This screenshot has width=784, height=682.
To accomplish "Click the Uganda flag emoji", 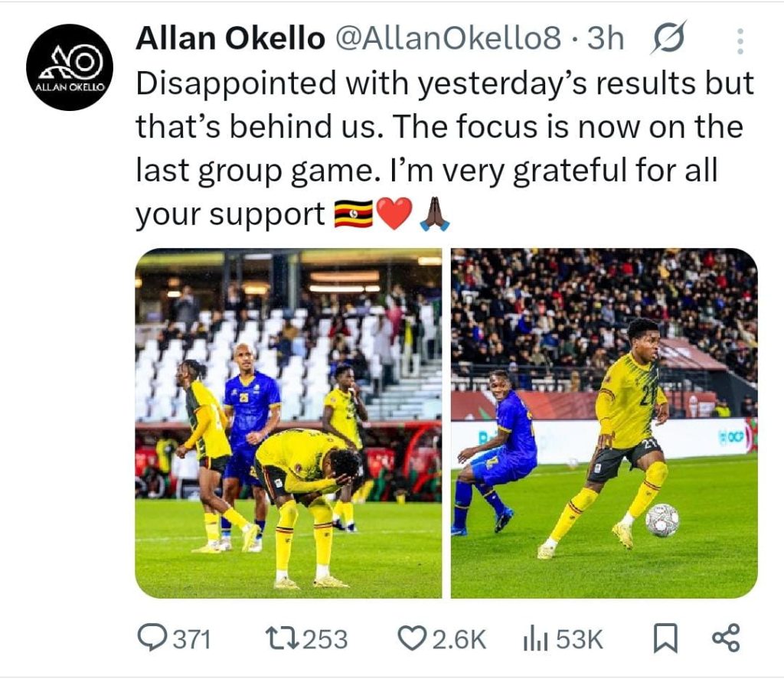I will (x=354, y=215).
